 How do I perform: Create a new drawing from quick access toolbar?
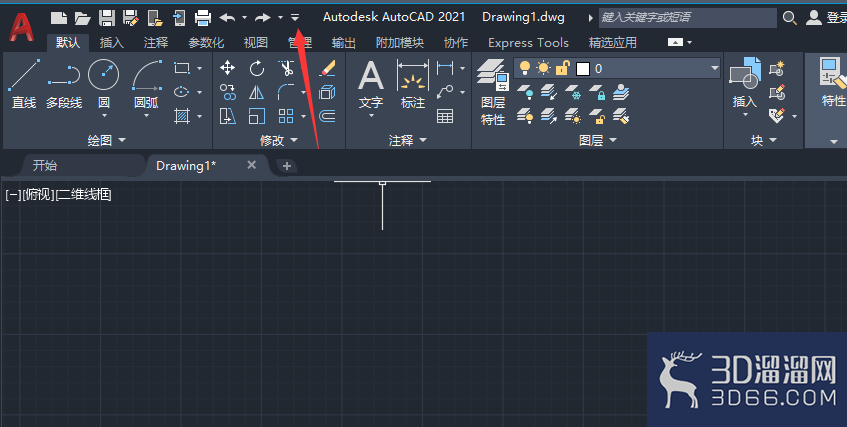pyautogui.click(x=58, y=18)
